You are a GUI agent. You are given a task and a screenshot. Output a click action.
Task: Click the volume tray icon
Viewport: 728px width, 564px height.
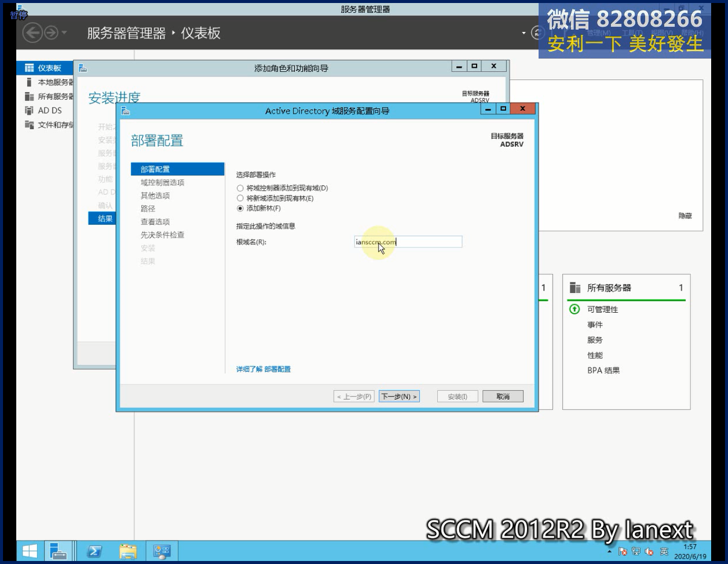coord(649,551)
